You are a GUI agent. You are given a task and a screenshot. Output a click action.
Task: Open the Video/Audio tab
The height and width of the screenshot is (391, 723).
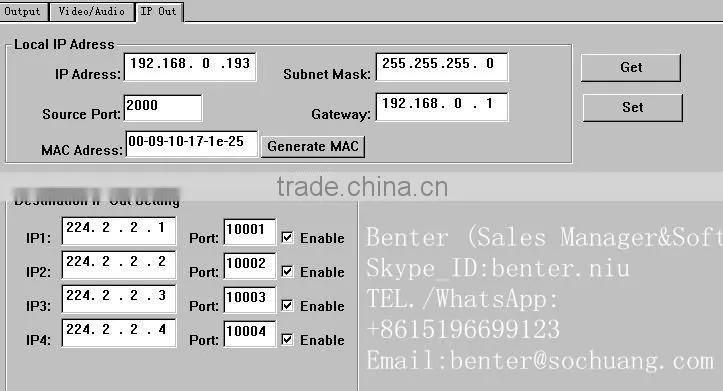click(x=91, y=11)
